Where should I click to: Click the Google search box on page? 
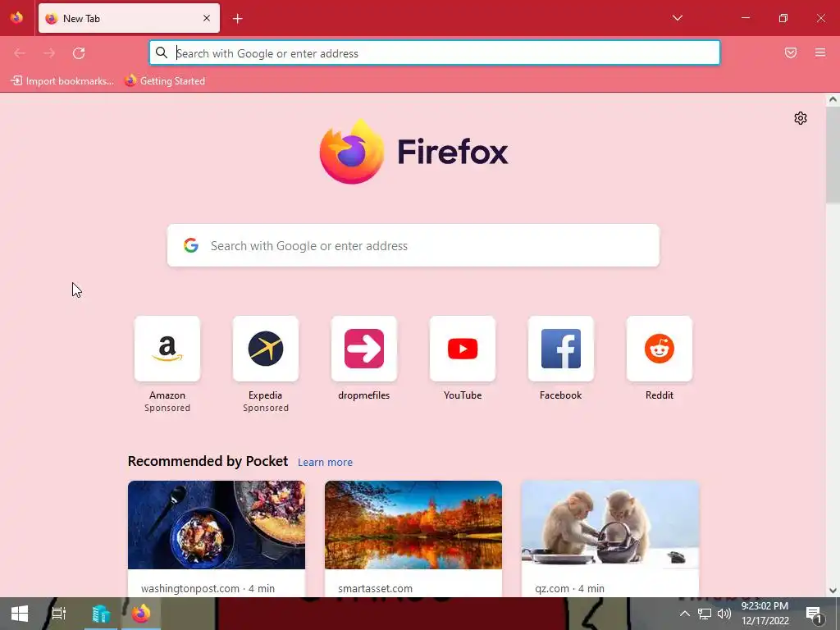pyautogui.click(x=413, y=245)
